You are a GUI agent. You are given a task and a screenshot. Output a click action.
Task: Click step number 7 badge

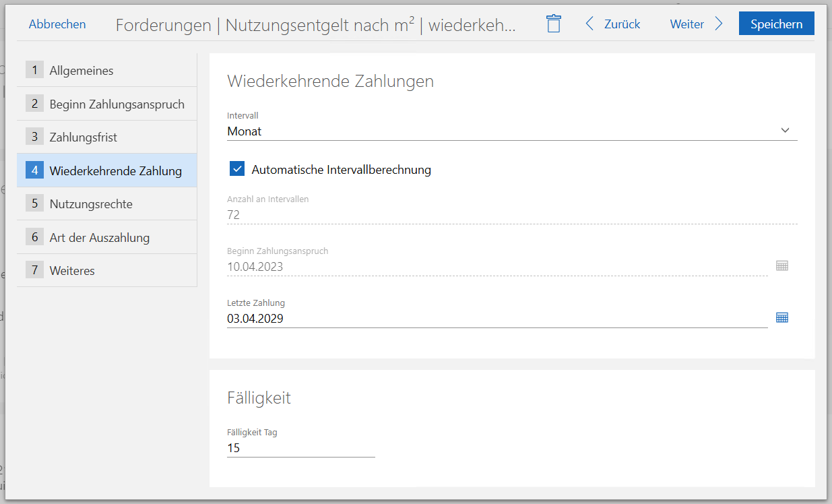(34, 270)
